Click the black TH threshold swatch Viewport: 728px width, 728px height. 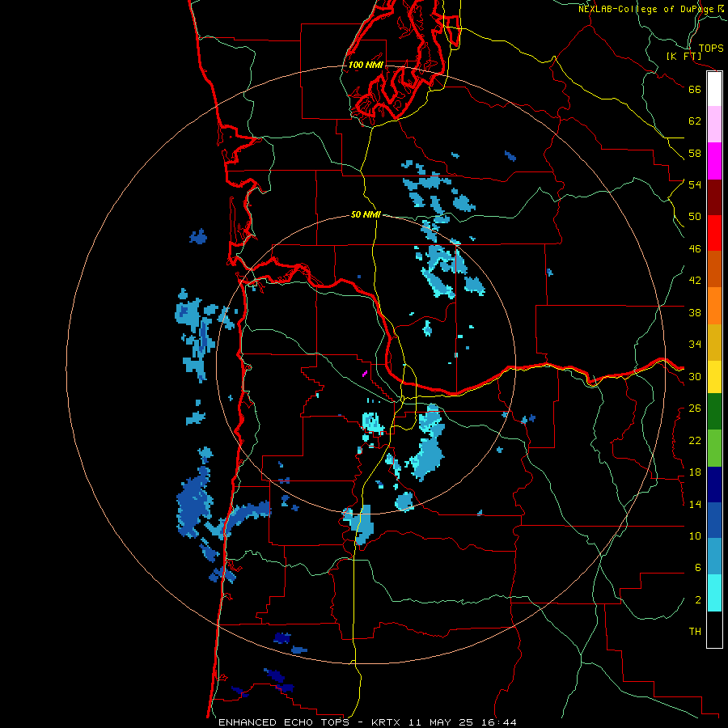point(714,629)
